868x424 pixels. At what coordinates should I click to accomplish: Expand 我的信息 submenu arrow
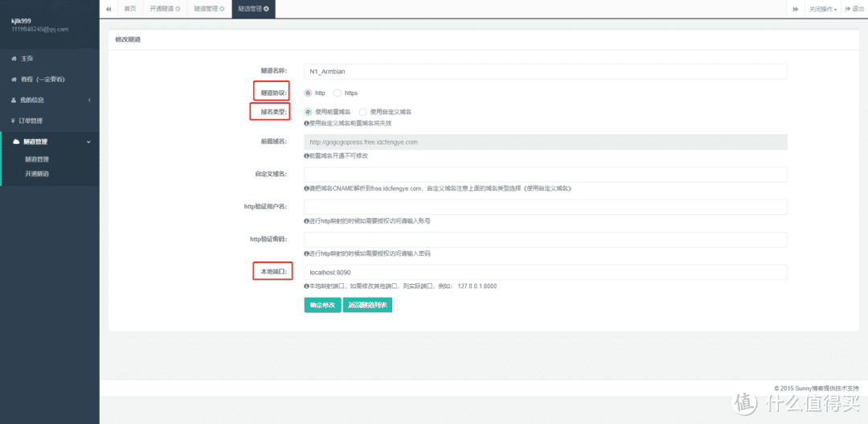pos(89,101)
